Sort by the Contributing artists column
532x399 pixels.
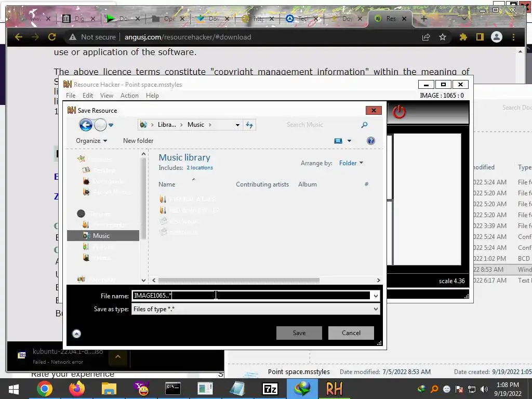(x=262, y=184)
